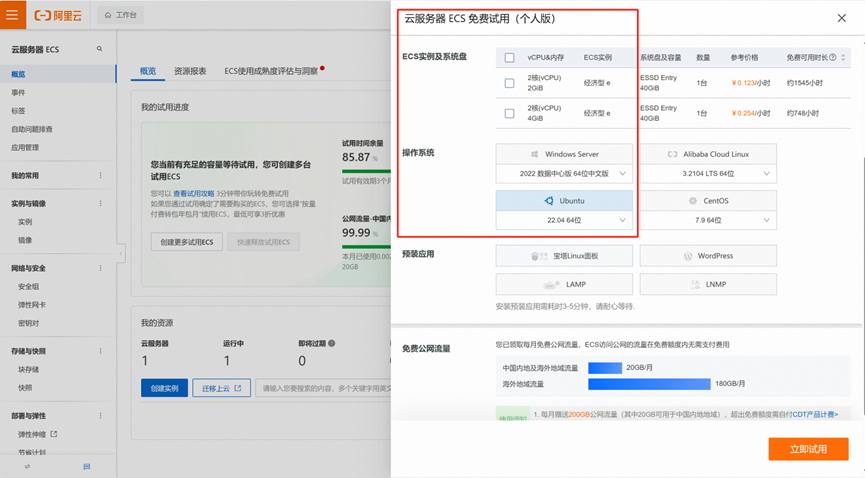865x478 pixels.
Task: Click the info icon next to 即将过期
Action: pos(332,343)
